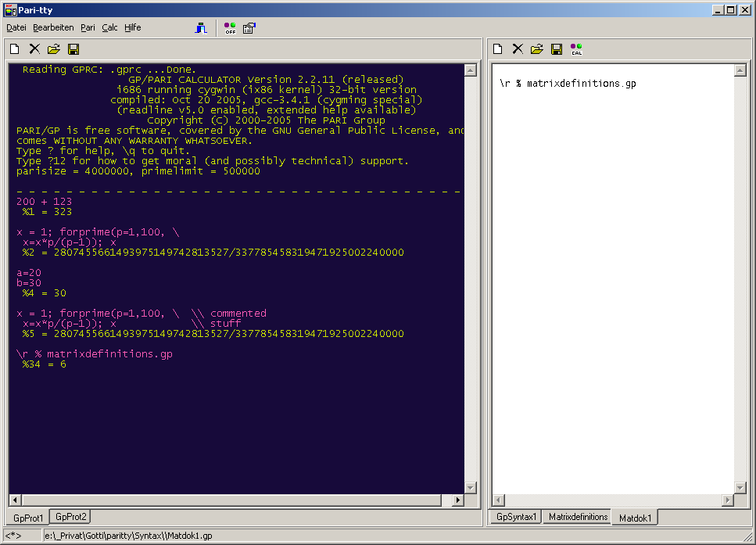Open the Hilfe menu
756x545 pixels.
[132, 27]
